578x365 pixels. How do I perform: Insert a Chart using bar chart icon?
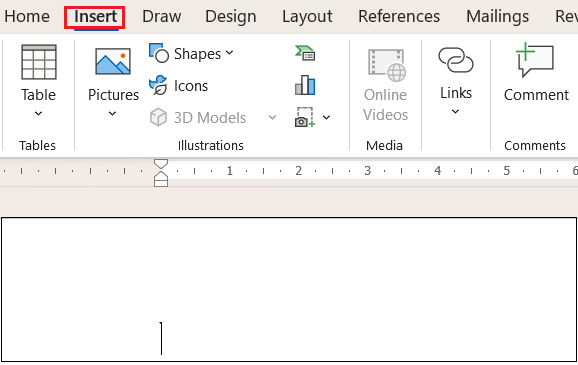point(305,85)
